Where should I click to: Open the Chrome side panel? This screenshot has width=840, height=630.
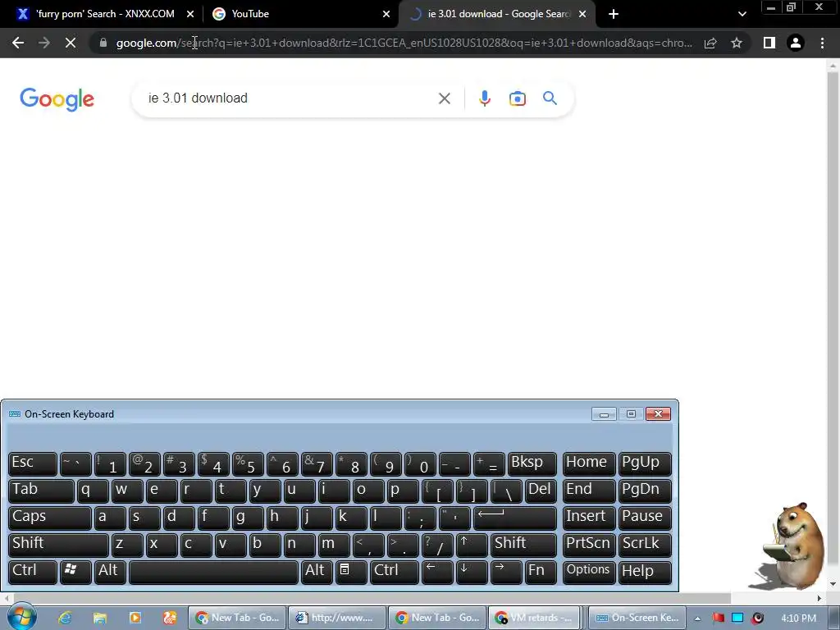point(769,43)
